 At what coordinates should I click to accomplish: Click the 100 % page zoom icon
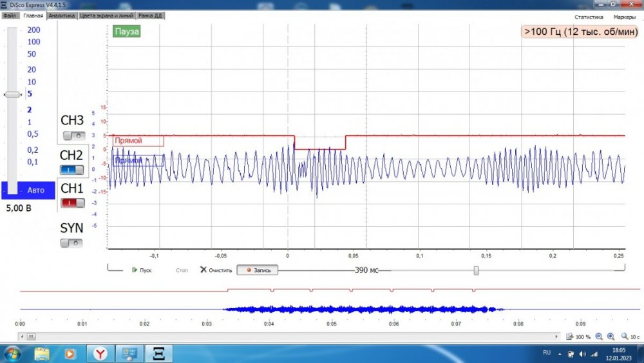pos(570,337)
